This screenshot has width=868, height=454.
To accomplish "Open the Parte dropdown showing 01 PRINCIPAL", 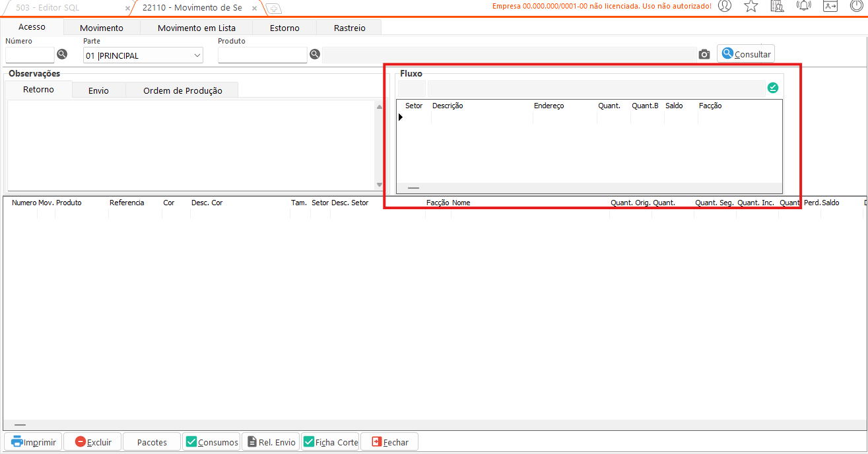I will tap(143, 55).
